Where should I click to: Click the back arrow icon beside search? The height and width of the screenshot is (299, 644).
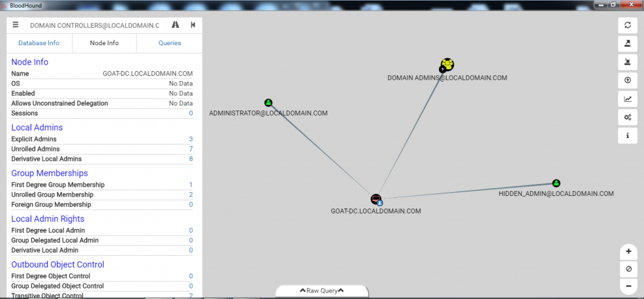(x=192, y=25)
